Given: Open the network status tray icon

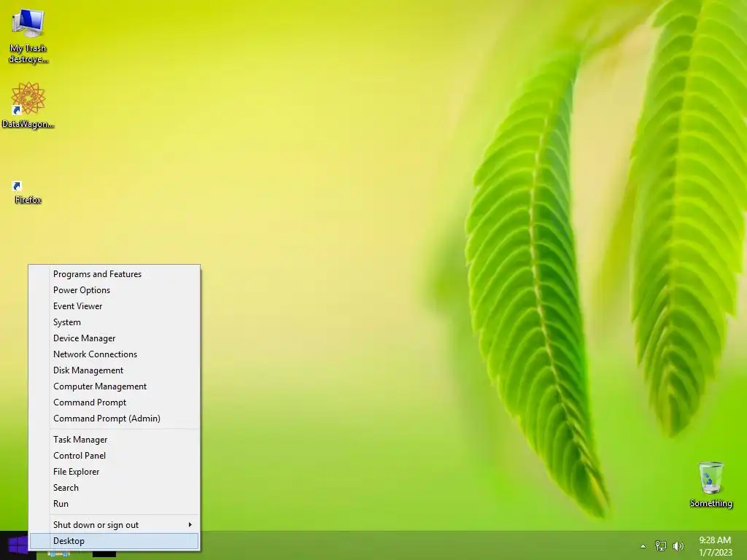Looking at the screenshot, I should click(x=661, y=545).
